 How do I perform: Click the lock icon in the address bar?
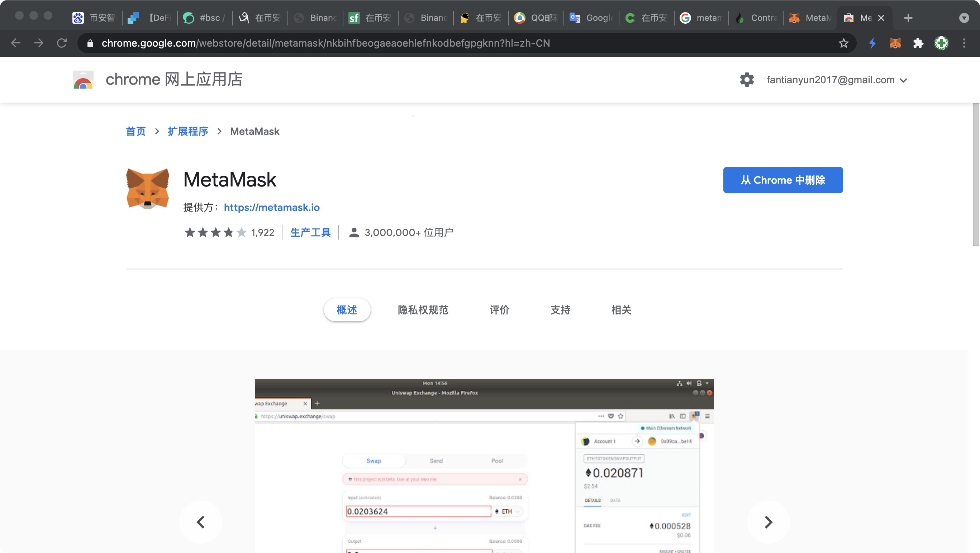(x=90, y=43)
